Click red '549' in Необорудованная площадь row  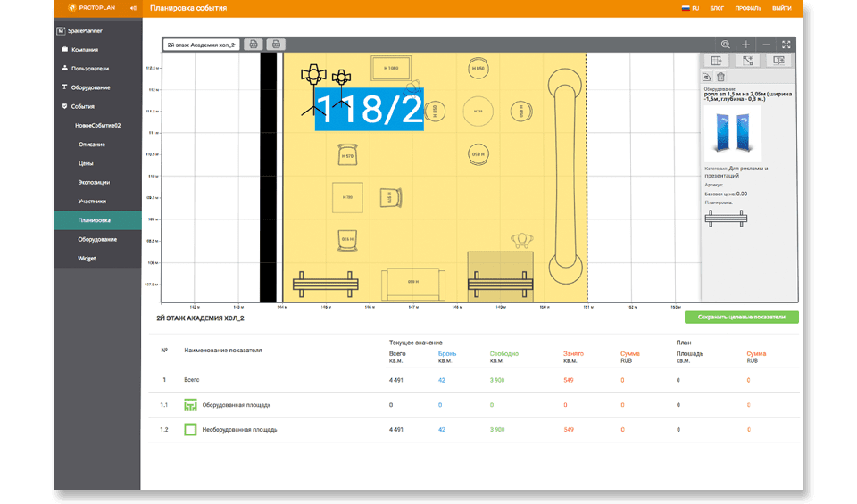[x=569, y=430]
